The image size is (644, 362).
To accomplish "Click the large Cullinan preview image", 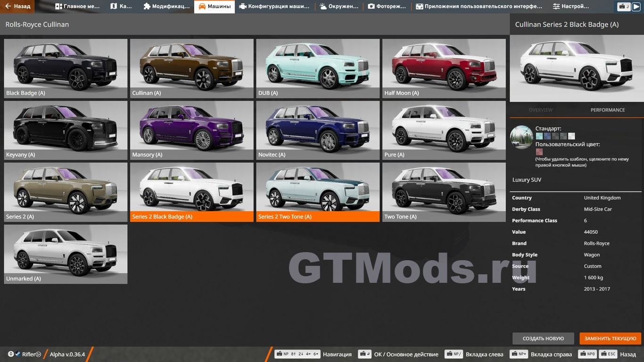I will (x=577, y=68).
